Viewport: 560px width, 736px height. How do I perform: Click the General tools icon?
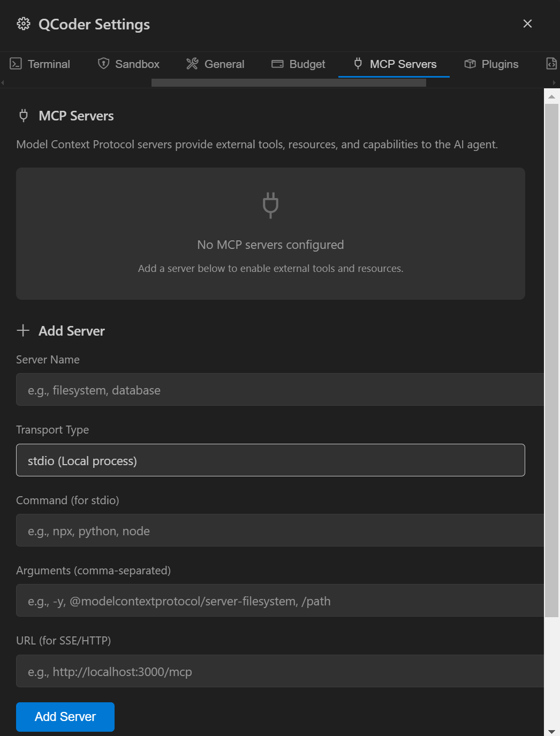pos(192,64)
